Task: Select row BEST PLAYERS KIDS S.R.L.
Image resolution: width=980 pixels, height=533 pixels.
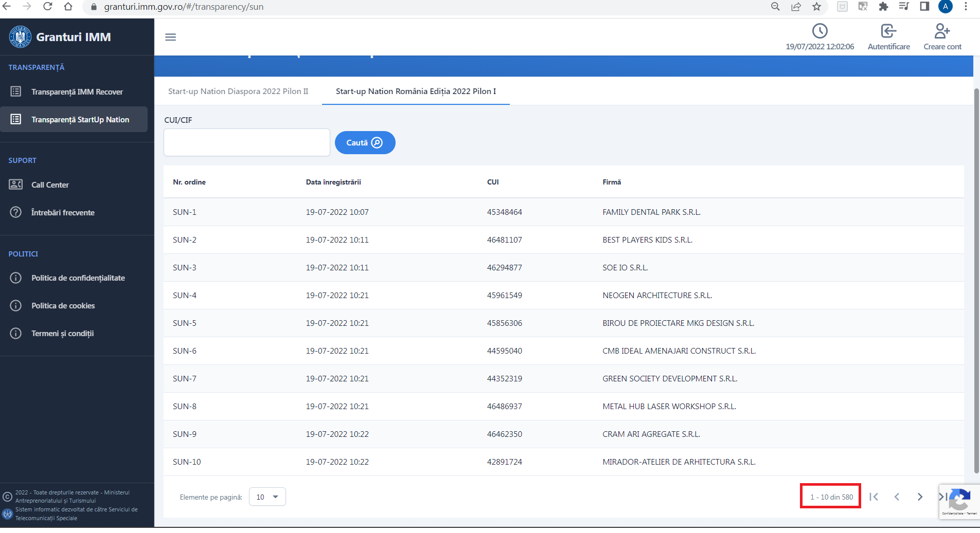Action: 563,240
